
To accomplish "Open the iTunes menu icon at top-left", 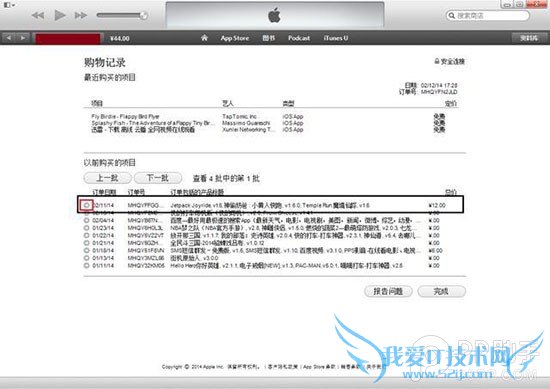I will tap(8, 5).
